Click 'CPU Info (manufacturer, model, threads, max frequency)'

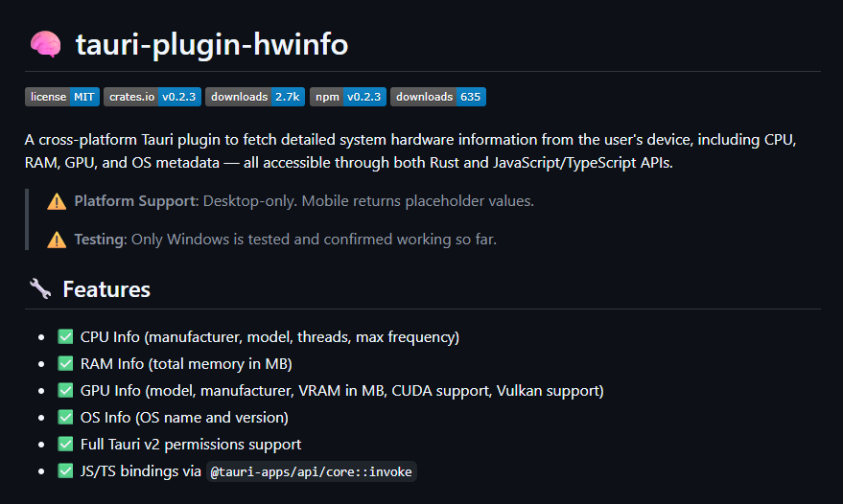pyautogui.click(x=269, y=337)
